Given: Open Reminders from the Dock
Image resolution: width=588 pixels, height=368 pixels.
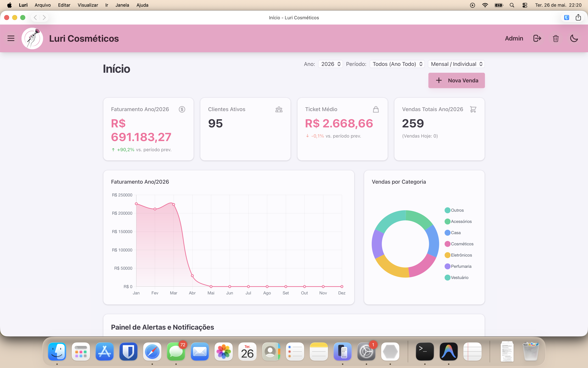Looking at the screenshot, I should tap(295, 352).
